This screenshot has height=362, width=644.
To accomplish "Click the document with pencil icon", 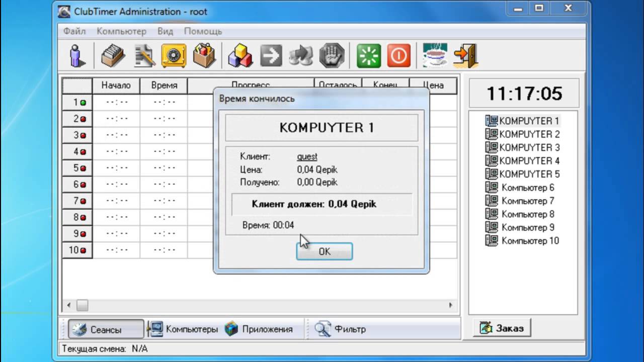I will coord(144,55).
